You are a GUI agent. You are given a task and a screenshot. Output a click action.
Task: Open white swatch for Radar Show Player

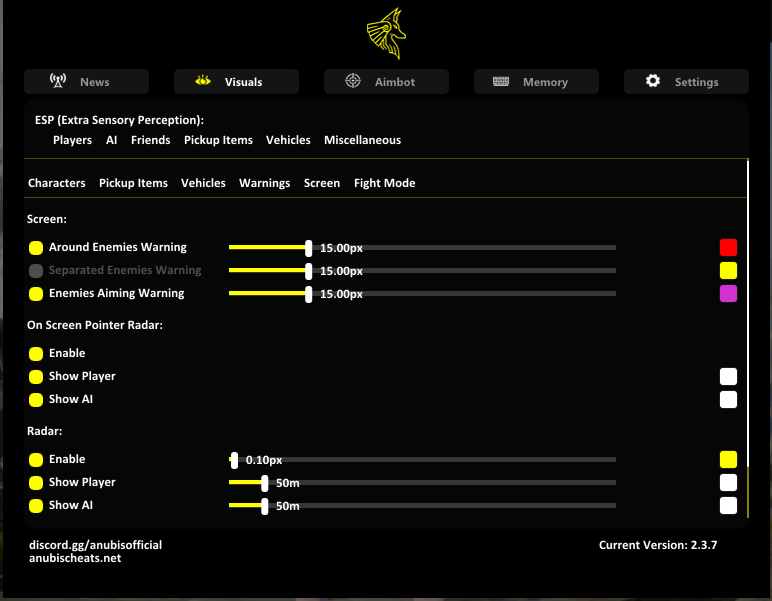[728, 483]
